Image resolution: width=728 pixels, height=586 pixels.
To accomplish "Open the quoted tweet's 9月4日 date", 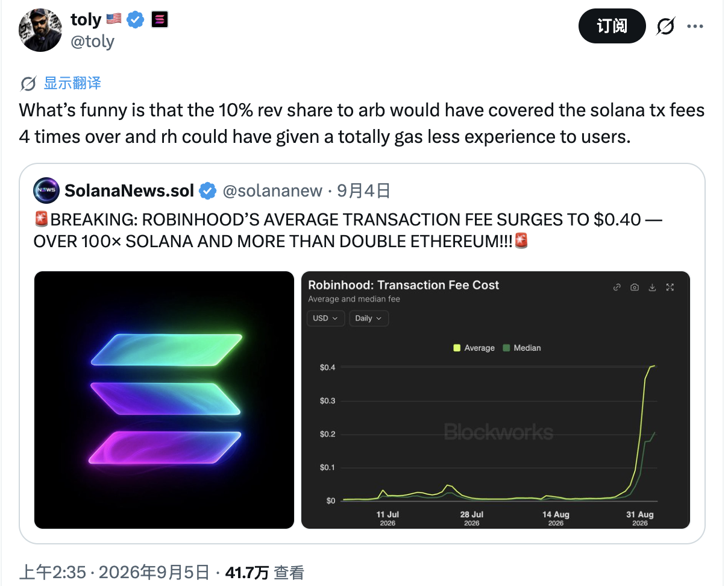I will (x=364, y=191).
